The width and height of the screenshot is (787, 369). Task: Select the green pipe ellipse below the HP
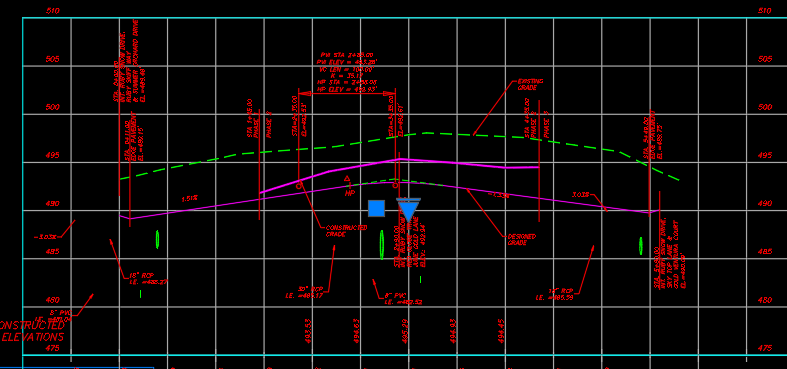pyautogui.click(x=382, y=245)
